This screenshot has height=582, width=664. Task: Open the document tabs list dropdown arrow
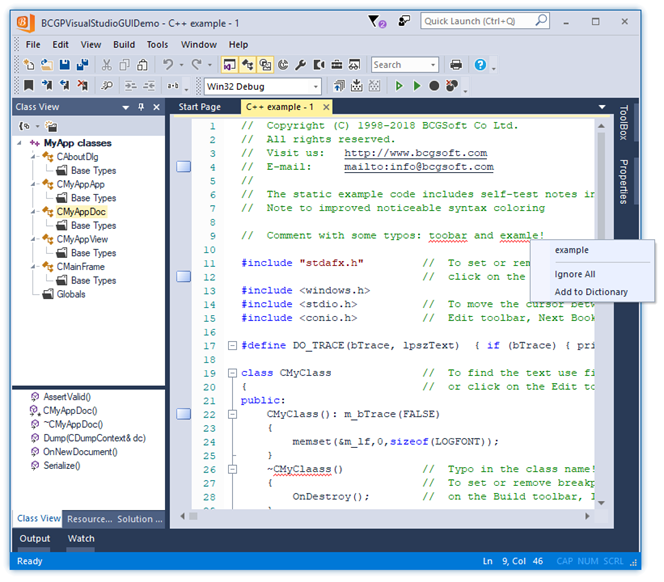point(602,107)
